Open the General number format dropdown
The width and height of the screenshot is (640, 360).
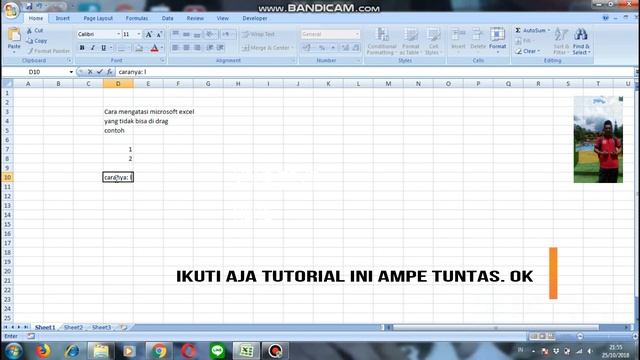coord(357,34)
